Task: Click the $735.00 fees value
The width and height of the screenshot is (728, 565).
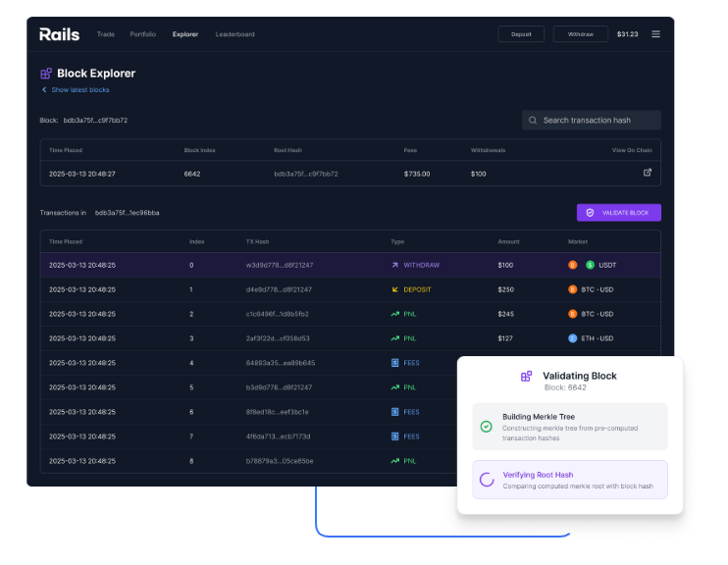Action: click(x=417, y=174)
